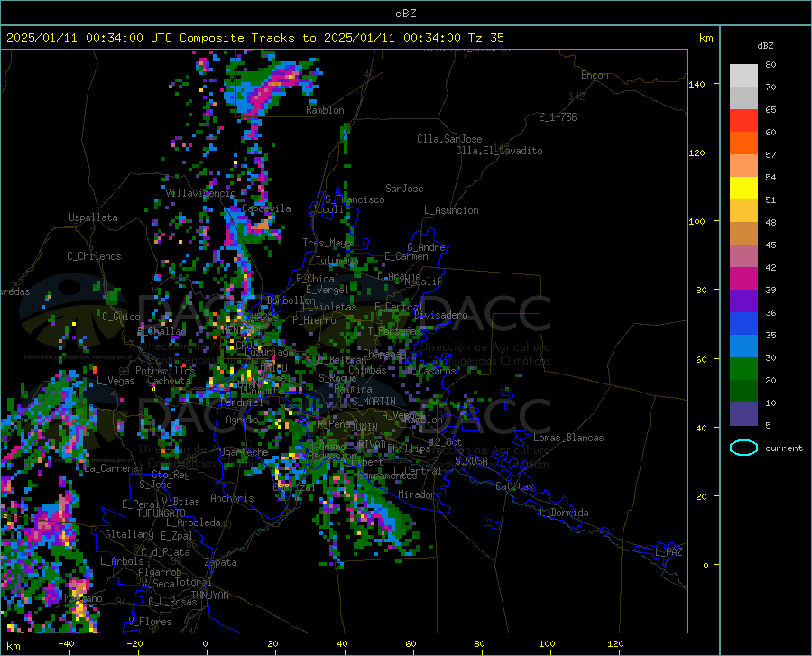Select the white 80 dBZ color swatch
Viewport: 812px width, 656px height.
tap(743, 75)
